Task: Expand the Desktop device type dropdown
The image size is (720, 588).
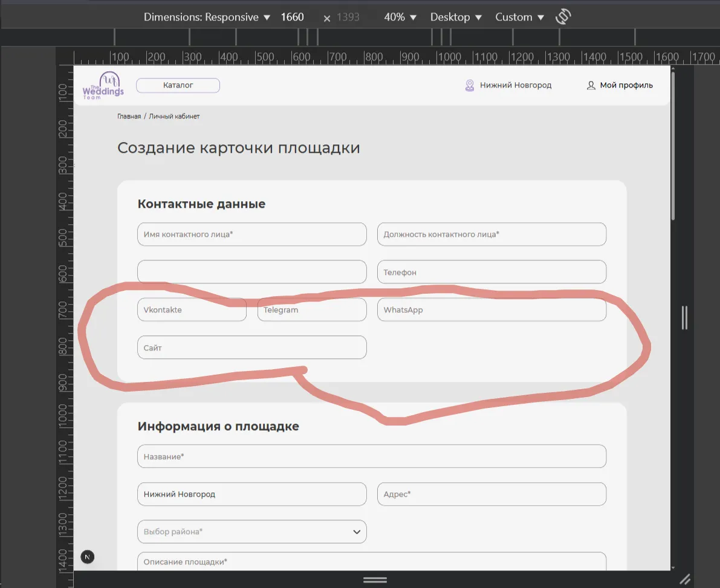Action: pyautogui.click(x=456, y=17)
